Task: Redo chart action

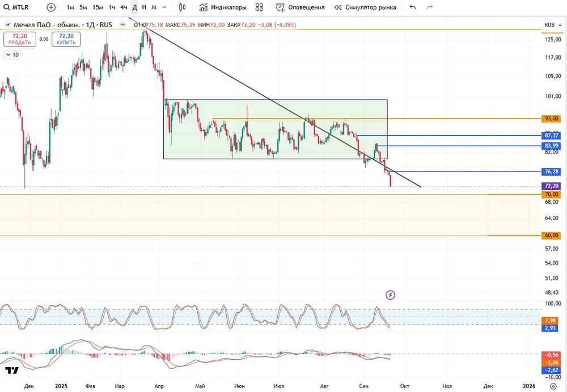Action: coord(430,7)
